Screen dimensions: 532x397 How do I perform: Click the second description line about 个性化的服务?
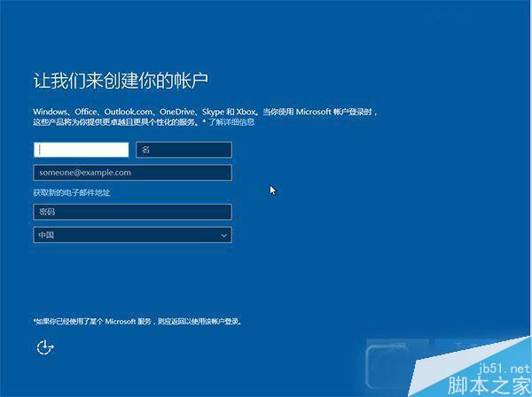[x=115, y=121]
